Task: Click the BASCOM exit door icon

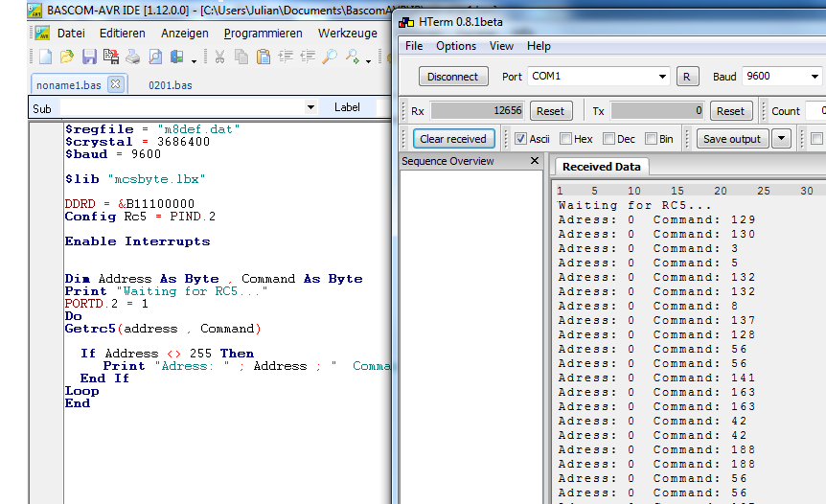Action: click(x=176, y=57)
